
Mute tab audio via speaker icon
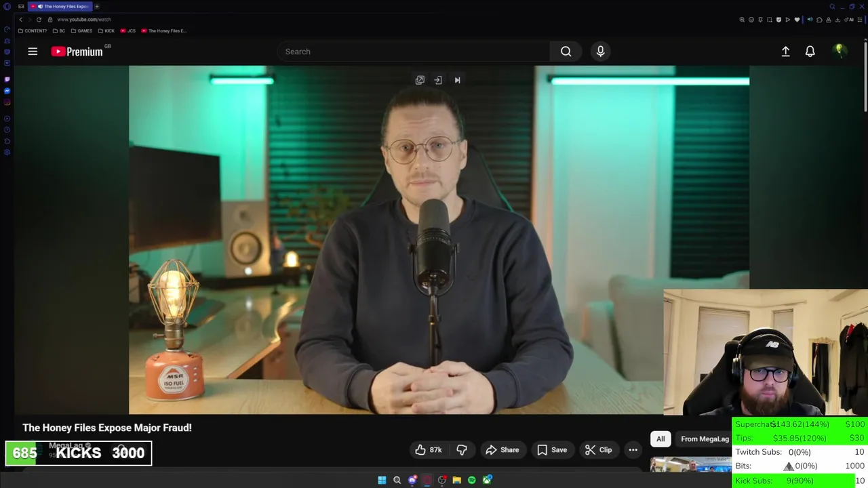(x=810, y=20)
